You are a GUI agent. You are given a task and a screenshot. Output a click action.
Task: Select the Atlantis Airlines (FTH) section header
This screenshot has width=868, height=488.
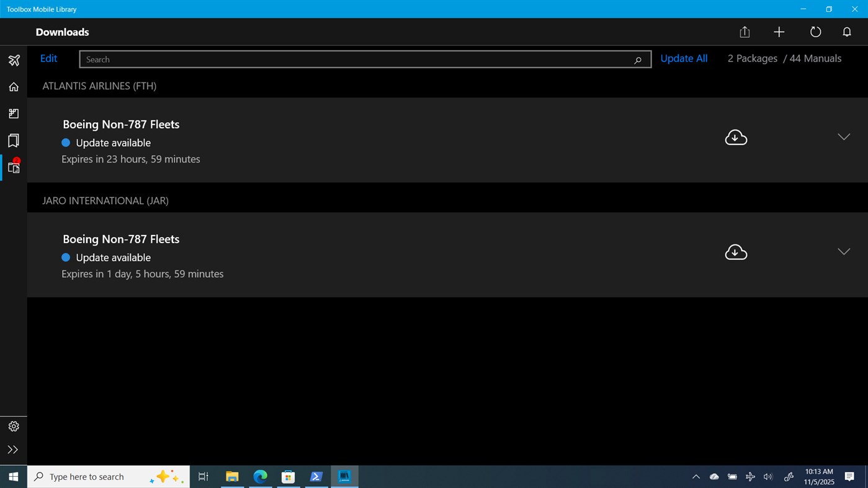pyautogui.click(x=99, y=86)
